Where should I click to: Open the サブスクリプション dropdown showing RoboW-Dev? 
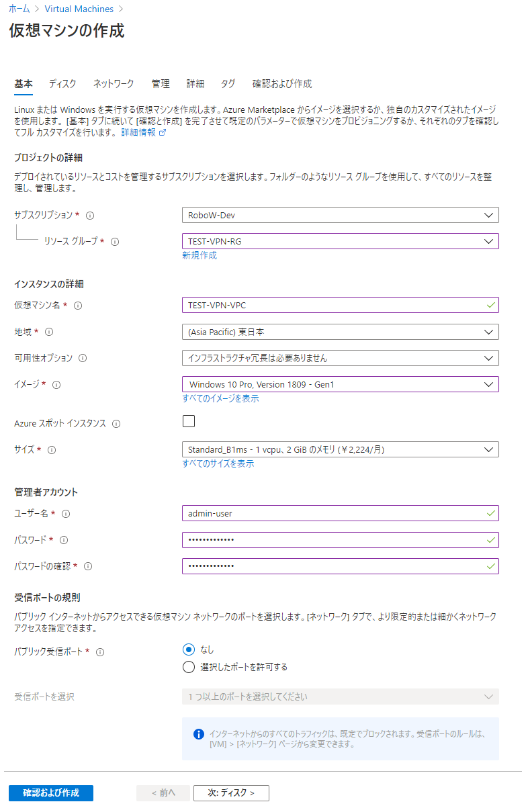[x=341, y=215]
